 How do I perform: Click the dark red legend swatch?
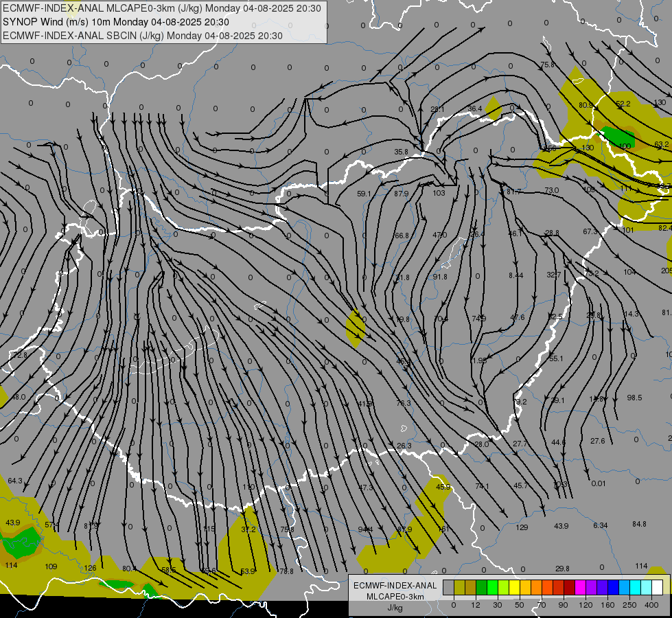tap(570, 587)
